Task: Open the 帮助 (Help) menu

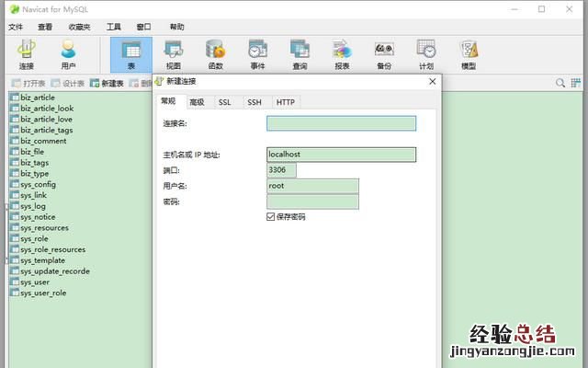Action: pyautogui.click(x=176, y=27)
